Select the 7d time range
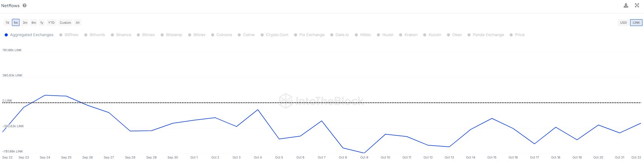Viewport: 644px width, 163px height. pos(7,23)
